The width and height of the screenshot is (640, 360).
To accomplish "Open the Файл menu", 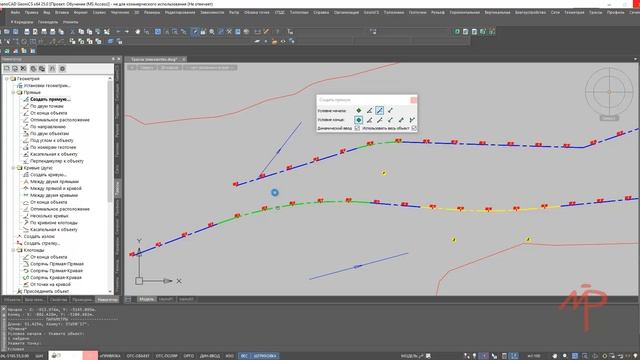I will (15, 13).
